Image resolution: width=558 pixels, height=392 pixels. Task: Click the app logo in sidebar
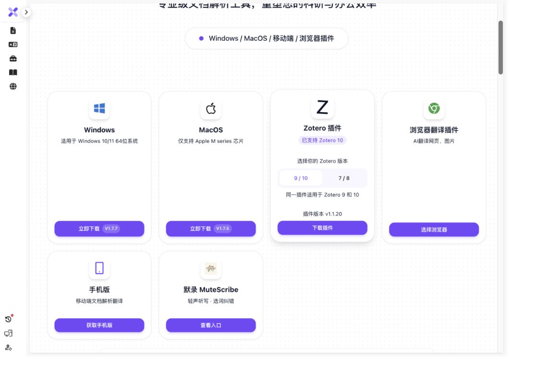tap(13, 12)
